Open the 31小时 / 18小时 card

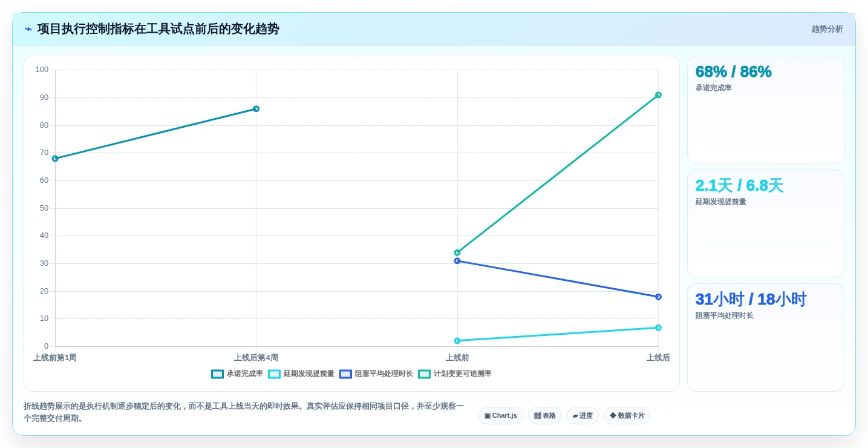(766, 337)
